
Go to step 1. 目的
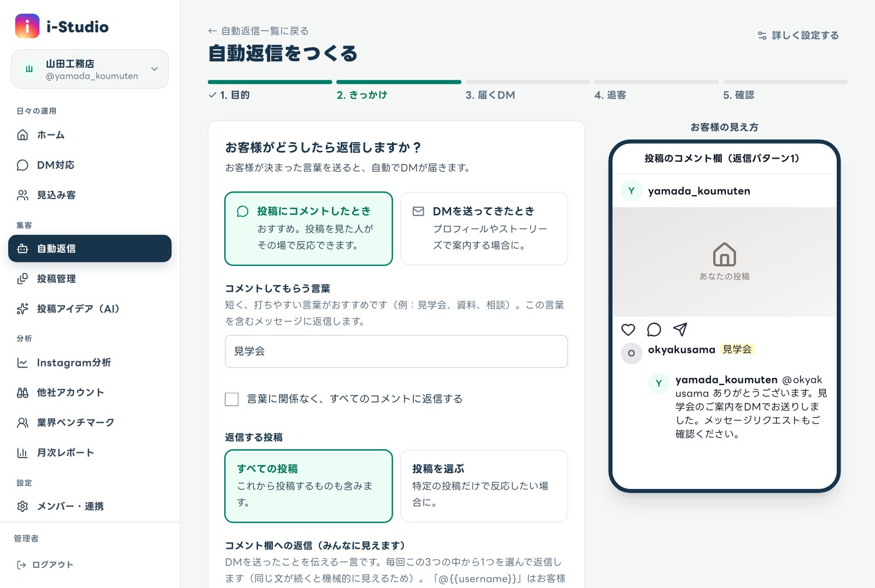coord(229,95)
